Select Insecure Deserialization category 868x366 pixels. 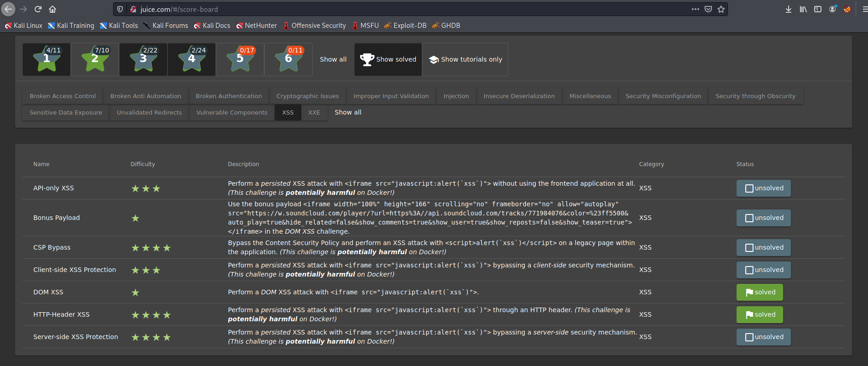(519, 96)
